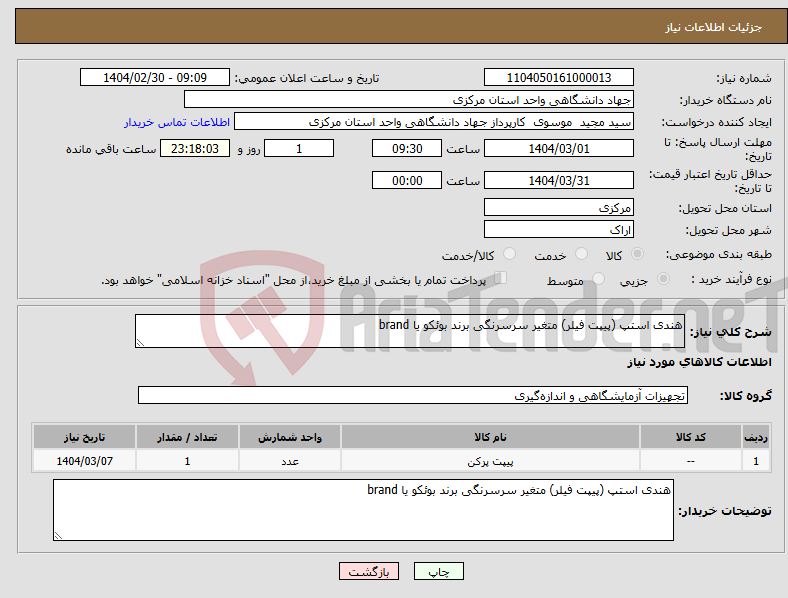This screenshot has width=788, height=598.
Task: Select the متوسط purchase type radio
Action: click(x=598, y=279)
